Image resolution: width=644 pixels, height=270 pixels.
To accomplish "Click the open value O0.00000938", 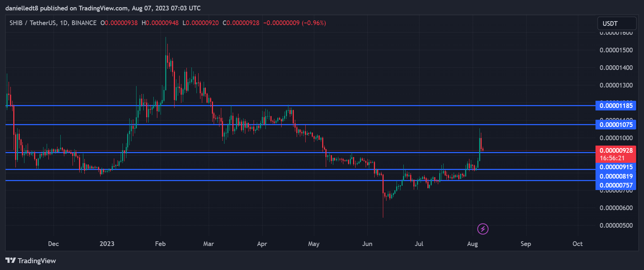I will pyautogui.click(x=119, y=23).
